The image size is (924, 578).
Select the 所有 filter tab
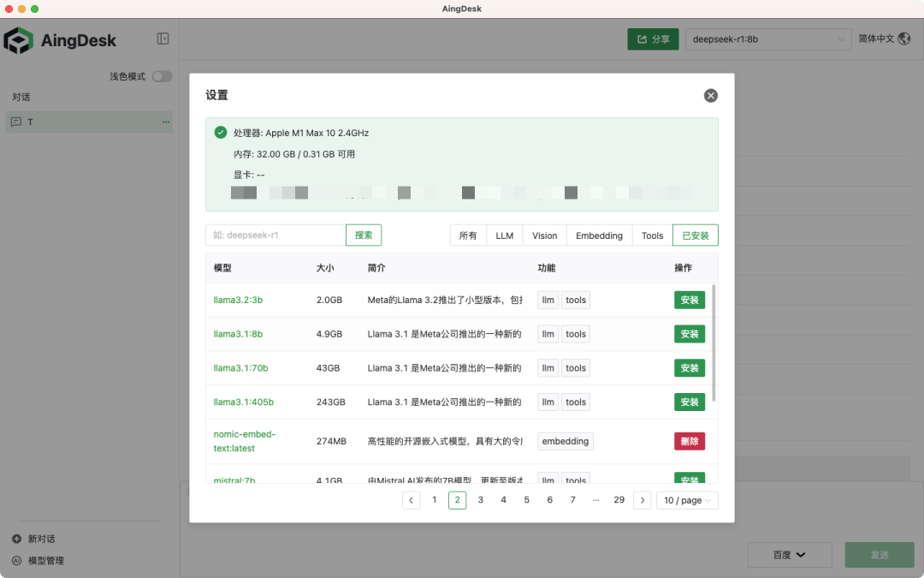click(x=468, y=235)
